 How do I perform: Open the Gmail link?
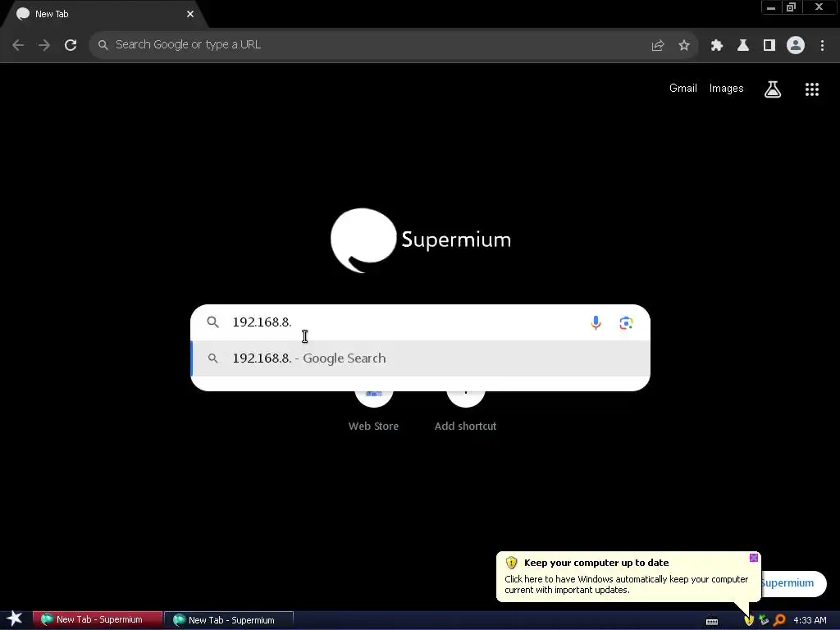[x=683, y=89]
